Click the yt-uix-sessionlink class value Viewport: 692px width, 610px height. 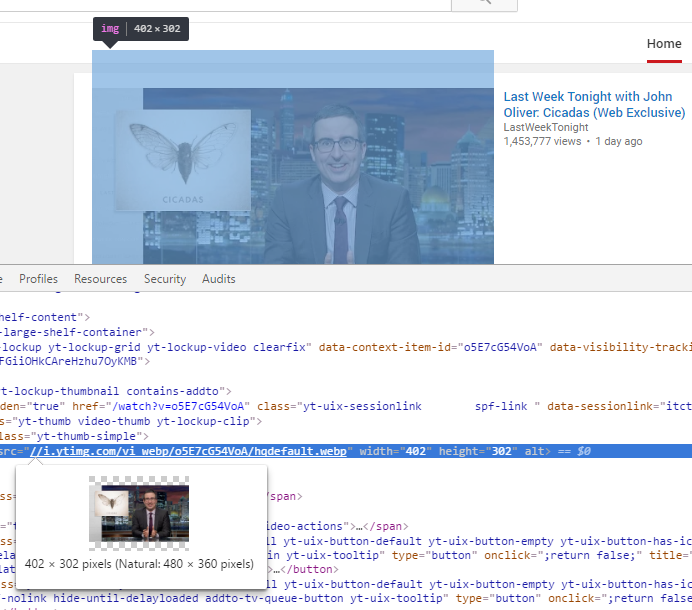362,406
